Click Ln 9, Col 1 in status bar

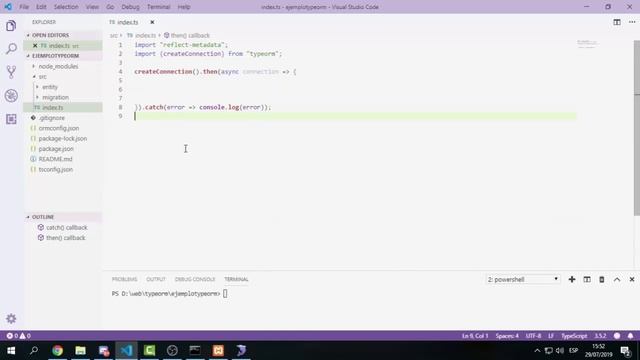(475, 336)
